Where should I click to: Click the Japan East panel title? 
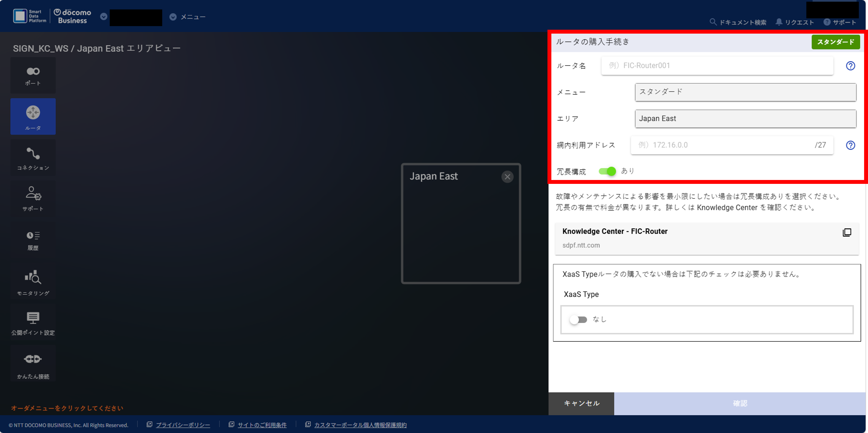433,176
